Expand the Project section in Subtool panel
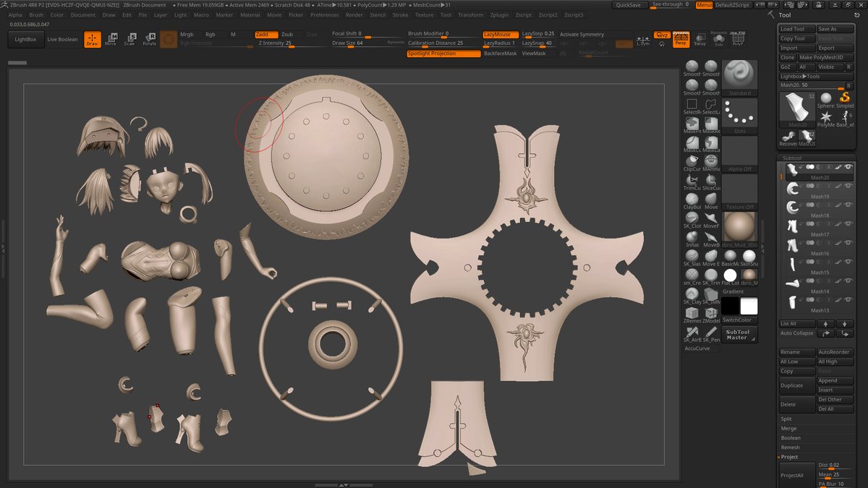This screenshot has height=488, width=868. [x=789, y=457]
